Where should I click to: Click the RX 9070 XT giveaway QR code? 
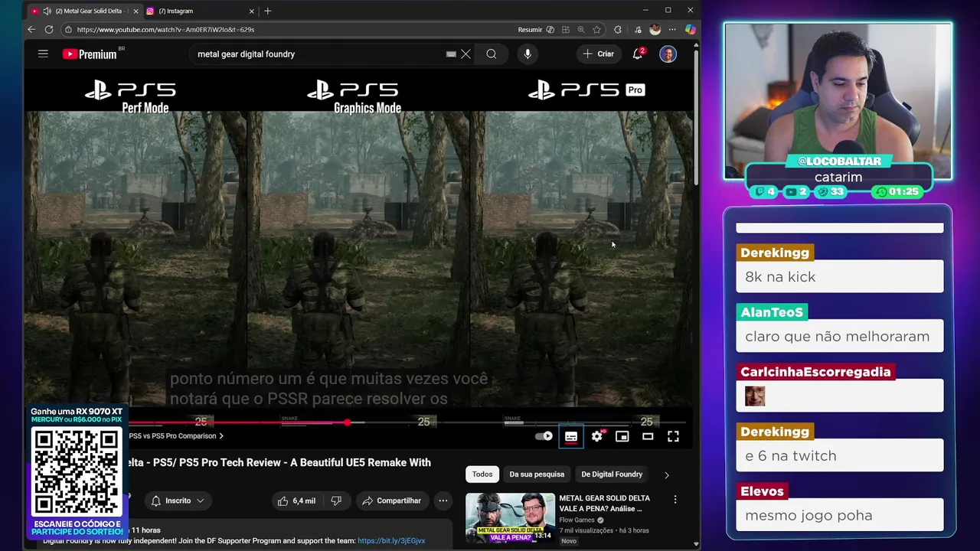77,472
